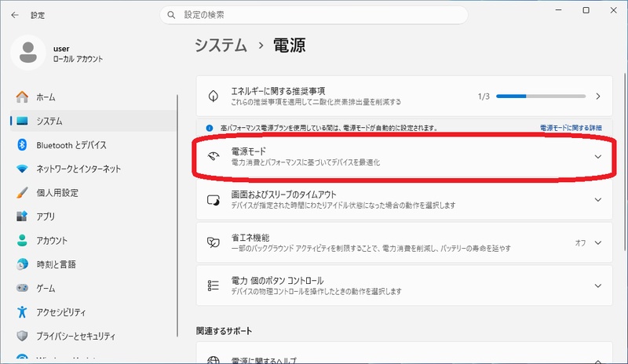The image size is (628, 364).
Task: Click the energy recommendations leaf icon
Action: (x=213, y=96)
